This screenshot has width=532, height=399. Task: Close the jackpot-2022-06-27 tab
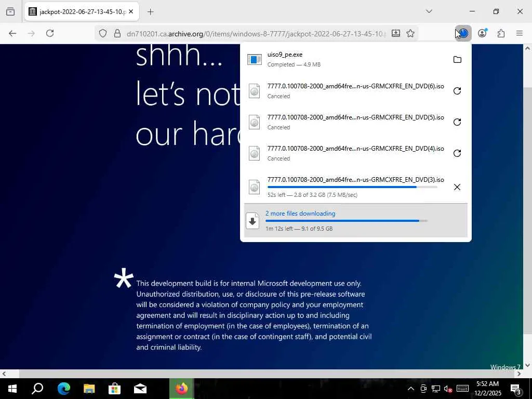[x=131, y=11]
